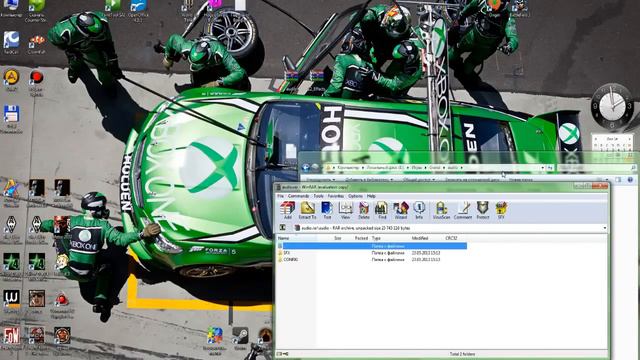Click the VirusScan toolbar icon
The width and height of the screenshot is (640, 360).
point(441,211)
